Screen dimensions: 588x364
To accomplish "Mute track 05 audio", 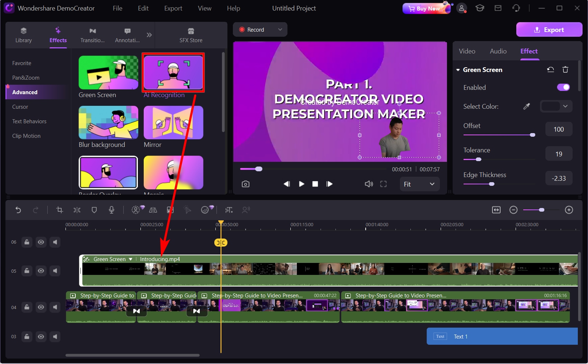I will pos(55,271).
